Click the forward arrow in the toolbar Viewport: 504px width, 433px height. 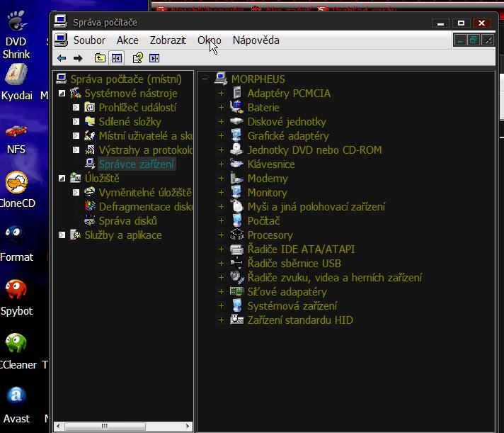pyautogui.click(x=78, y=58)
